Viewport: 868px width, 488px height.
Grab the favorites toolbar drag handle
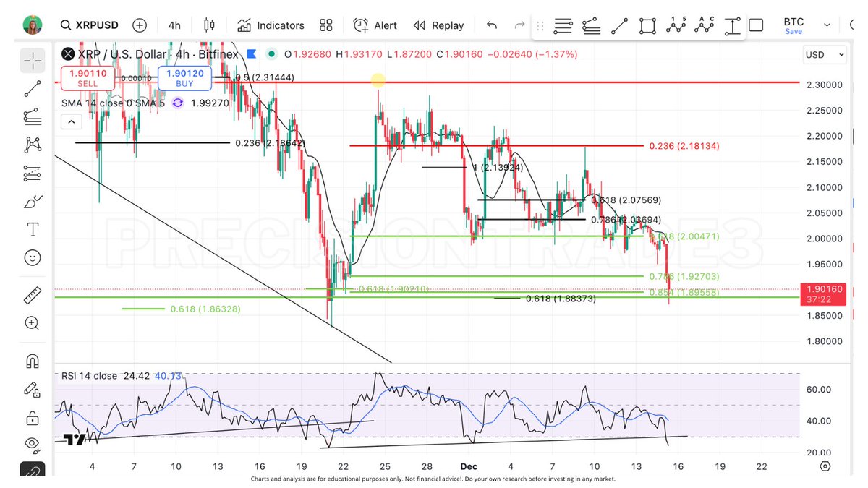click(540, 26)
